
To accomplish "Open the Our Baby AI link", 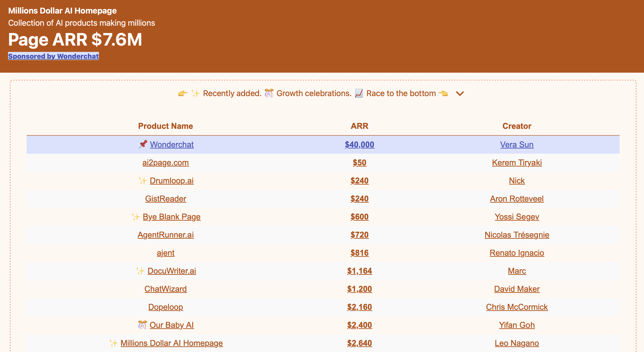I will pos(172,325).
